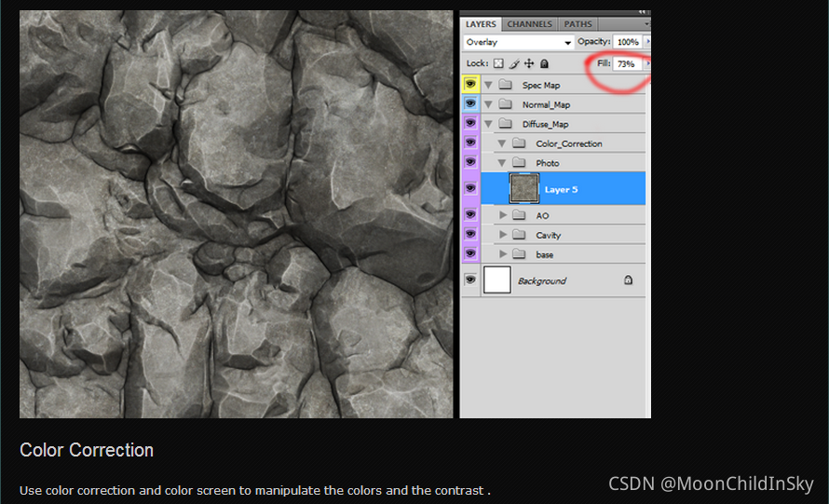The image size is (829, 504).
Task: Click Spec Map folder icon
Action: 506,85
